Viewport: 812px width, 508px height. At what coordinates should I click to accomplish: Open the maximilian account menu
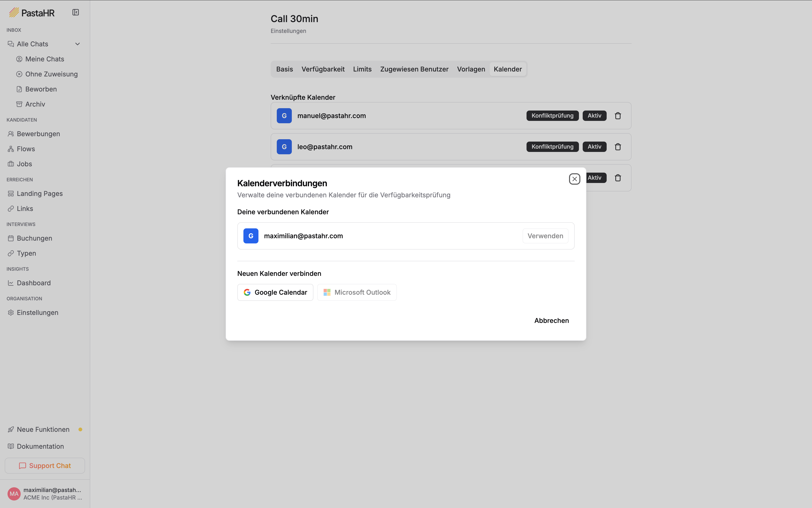click(x=45, y=494)
